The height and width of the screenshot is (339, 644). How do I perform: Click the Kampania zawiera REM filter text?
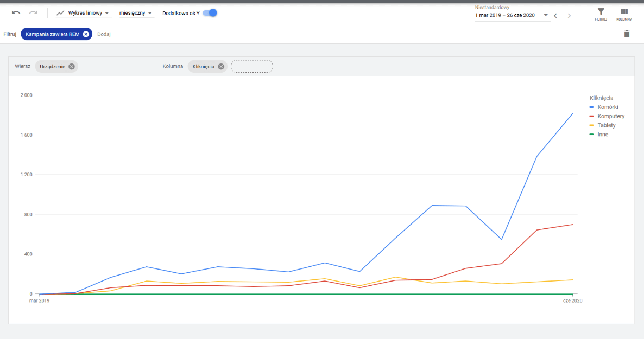[x=53, y=34]
